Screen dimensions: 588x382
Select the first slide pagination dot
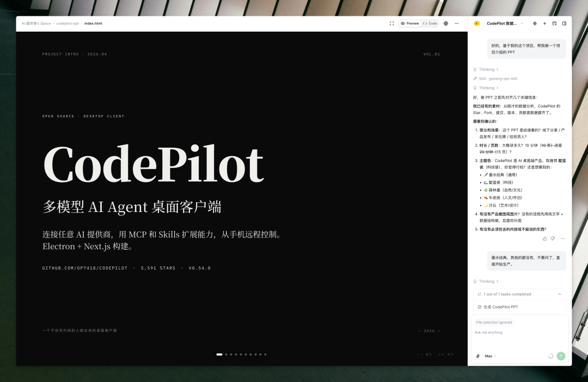coord(219,354)
